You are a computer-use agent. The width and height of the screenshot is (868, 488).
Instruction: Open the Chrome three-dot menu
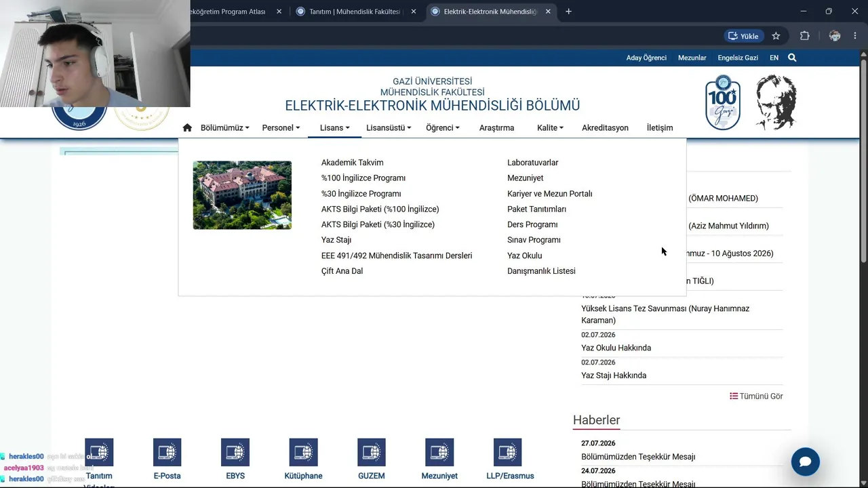click(855, 36)
